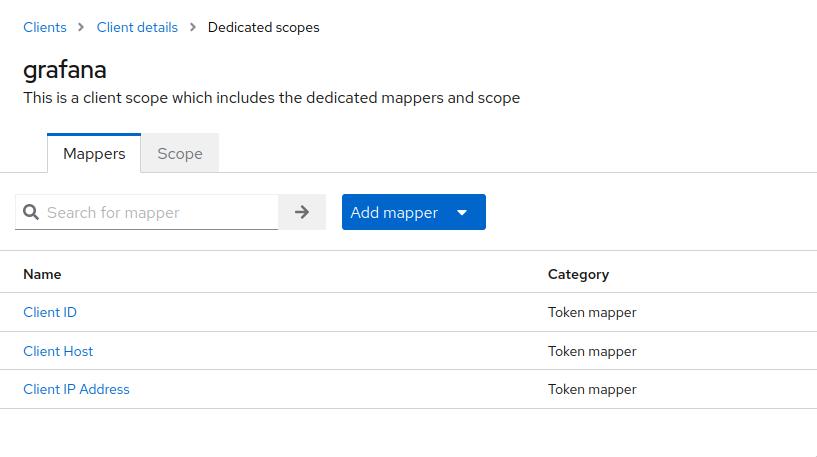Open the Client ID mapper
The height and width of the screenshot is (457, 817).
coord(50,312)
